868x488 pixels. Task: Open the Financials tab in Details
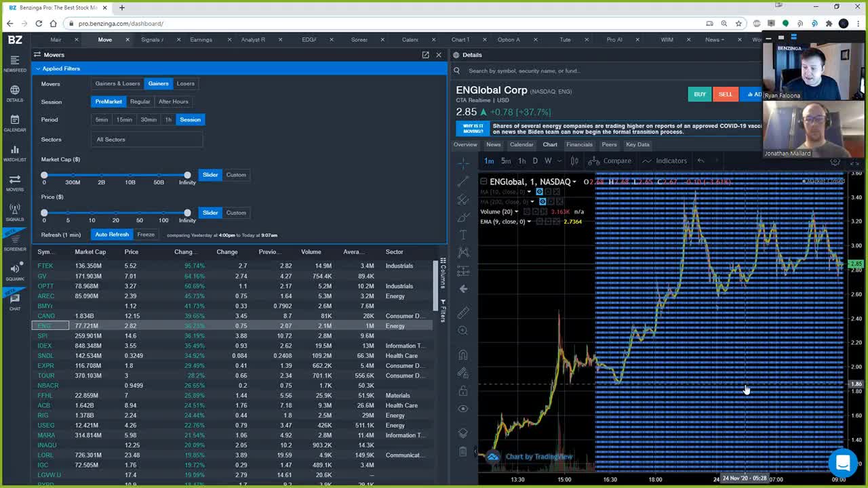point(579,144)
